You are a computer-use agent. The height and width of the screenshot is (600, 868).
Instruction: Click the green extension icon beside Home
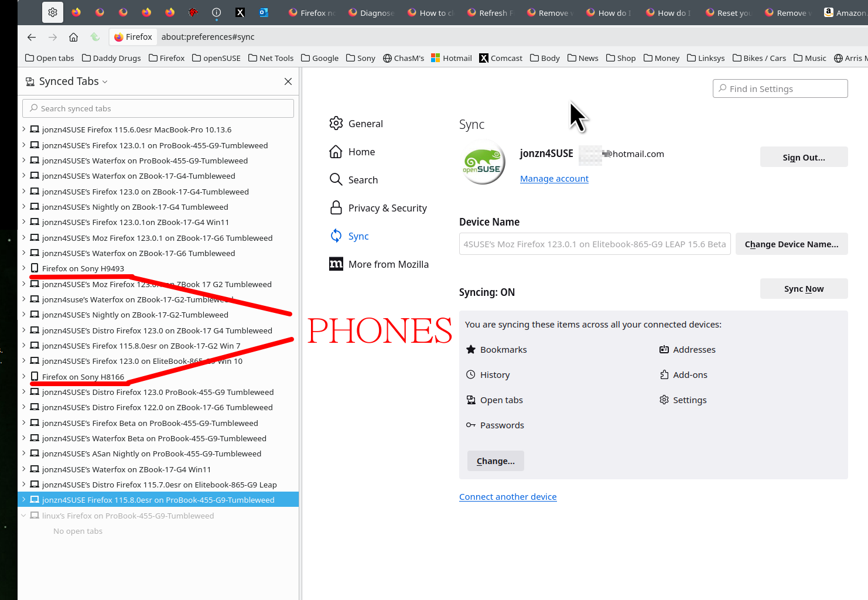[x=95, y=37]
